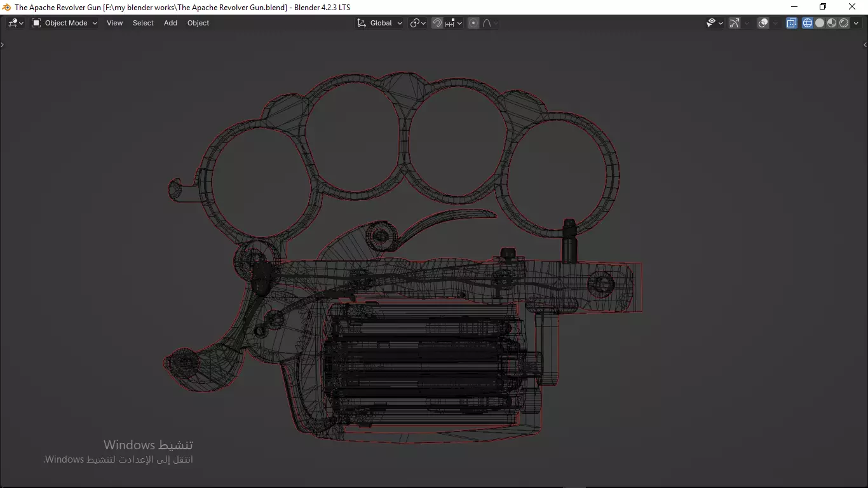Toggle the viewport gizmos icon

(x=735, y=23)
